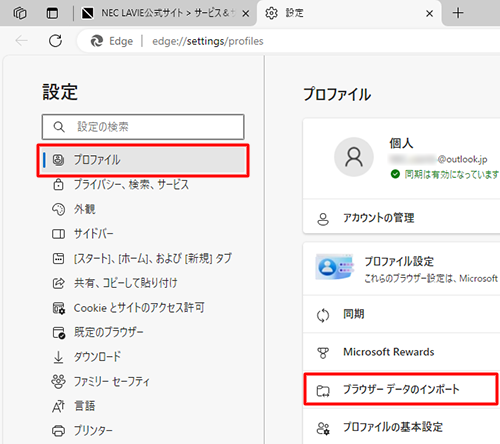This screenshot has height=444, width=500.
Task: Click the Edge logo in address bar
Action: (x=97, y=41)
